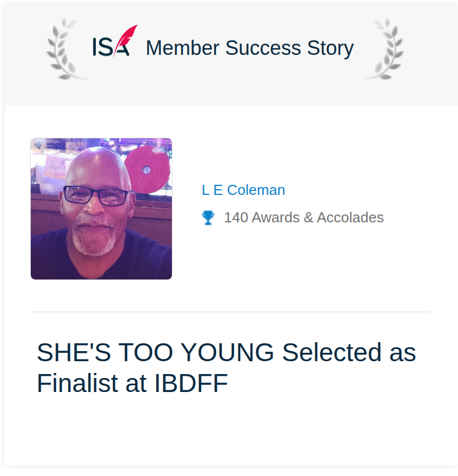Viewport: 458px width, 476px height.
Task: Click the word IBDFF in the headline
Action: pyautogui.click(x=191, y=384)
